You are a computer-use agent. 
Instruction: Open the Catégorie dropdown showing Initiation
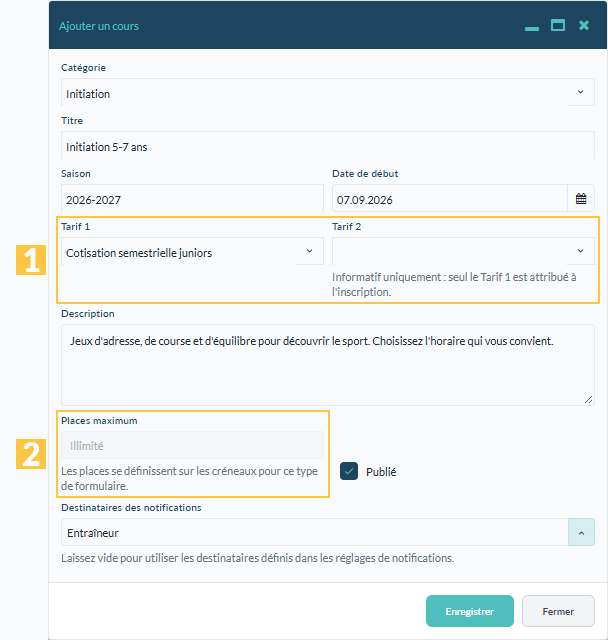coord(328,93)
